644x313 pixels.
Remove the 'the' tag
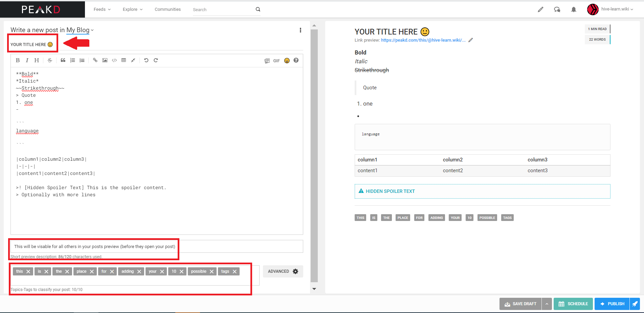click(x=67, y=271)
